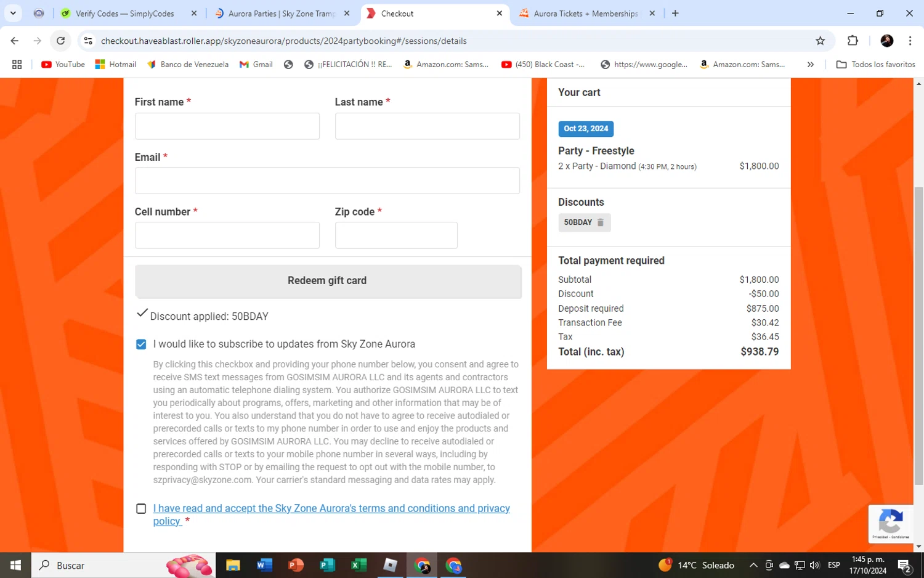
Task: Accept the terms and conditions checkbox
Action: click(141, 508)
